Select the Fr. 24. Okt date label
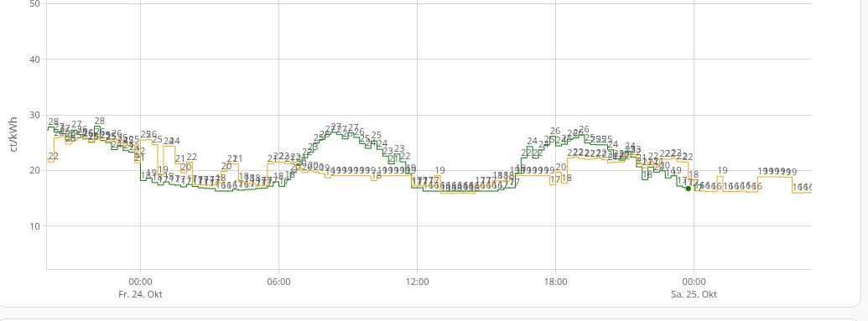The width and height of the screenshot is (868, 321). (140, 294)
